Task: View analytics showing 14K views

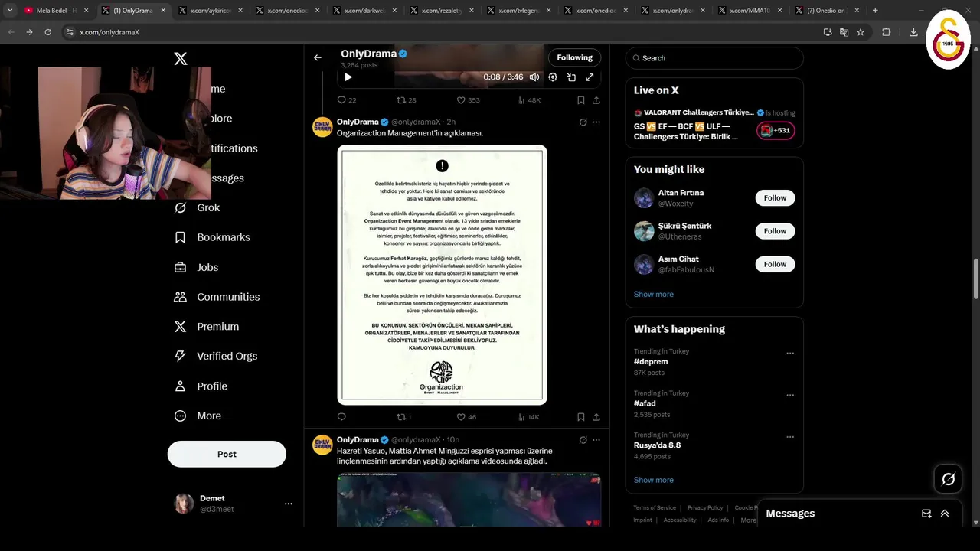Action: 528,417
